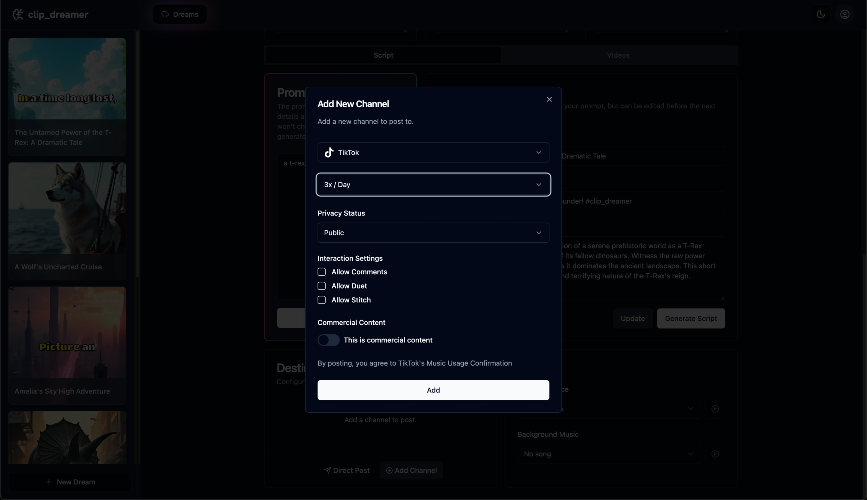Click the plus icon beside voice dropdown

pyautogui.click(x=715, y=409)
